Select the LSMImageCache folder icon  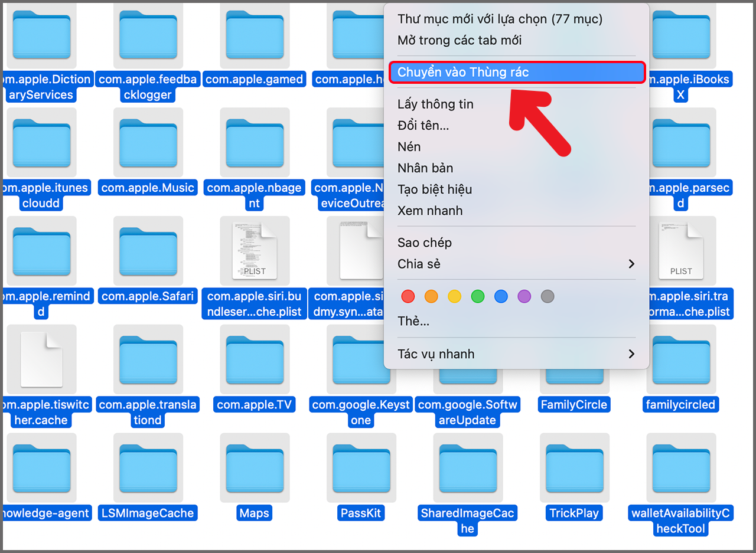pos(148,468)
